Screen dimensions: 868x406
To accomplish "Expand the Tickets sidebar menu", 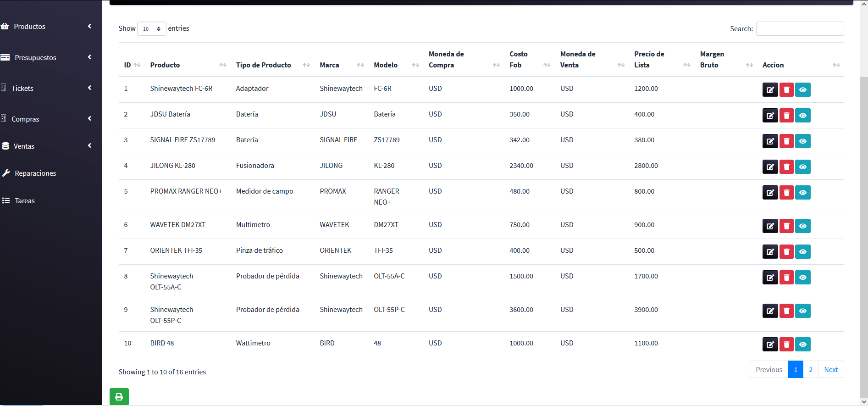I will click(46, 89).
